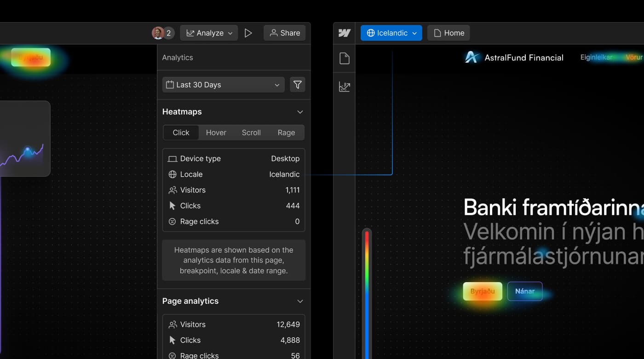Viewport: 644px width, 359px height.
Task: Open the Last 30 Days dropdown
Action: (x=223, y=85)
